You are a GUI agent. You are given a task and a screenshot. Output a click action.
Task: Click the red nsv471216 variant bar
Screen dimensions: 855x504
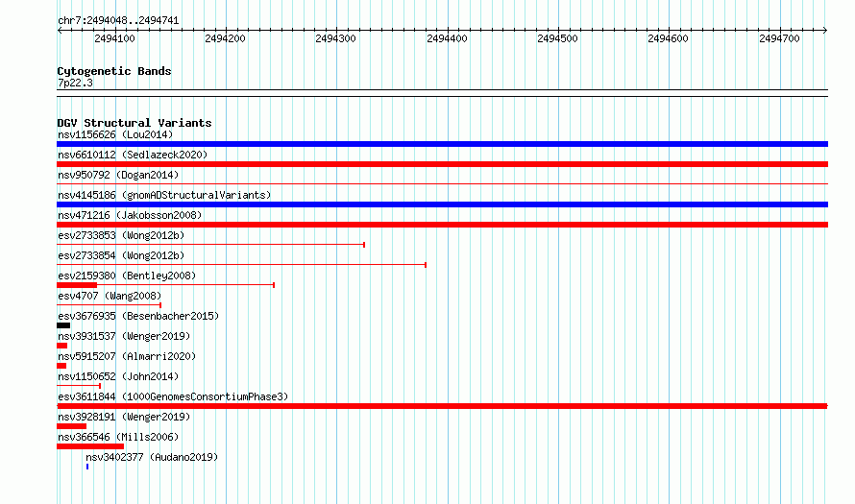click(442, 225)
